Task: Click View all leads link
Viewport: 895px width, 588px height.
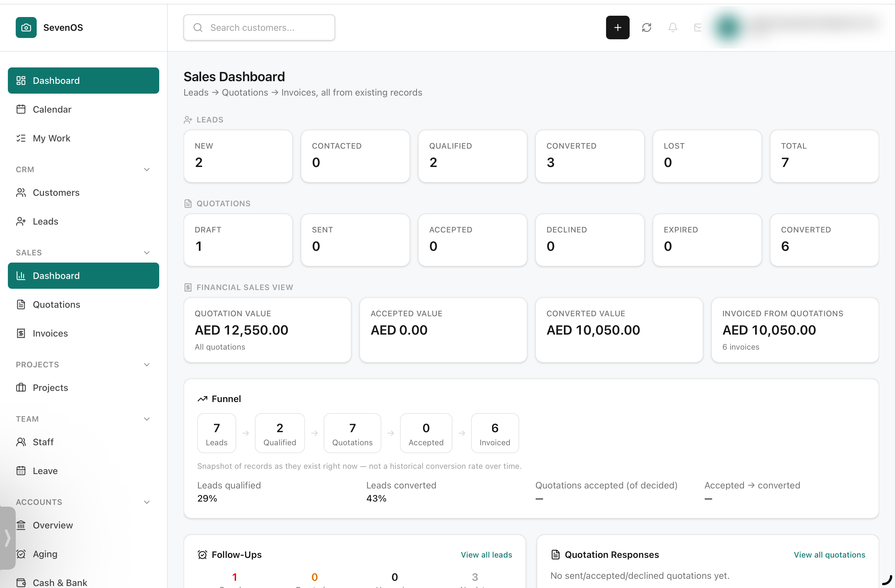Action: tap(486, 555)
